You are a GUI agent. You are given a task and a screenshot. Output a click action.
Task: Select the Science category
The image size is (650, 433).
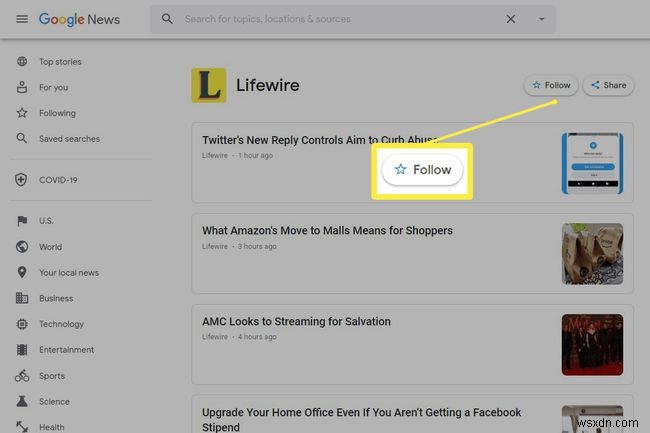pyautogui.click(x=54, y=402)
